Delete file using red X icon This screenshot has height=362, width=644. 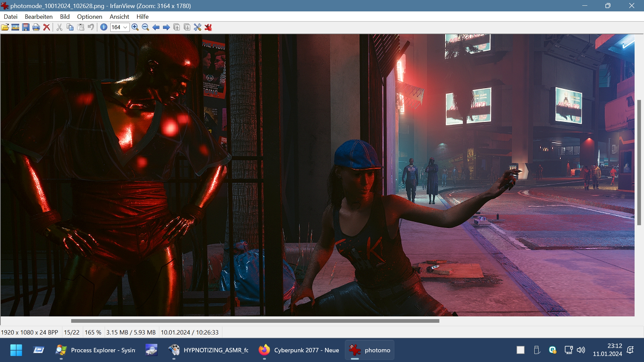(47, 27)
